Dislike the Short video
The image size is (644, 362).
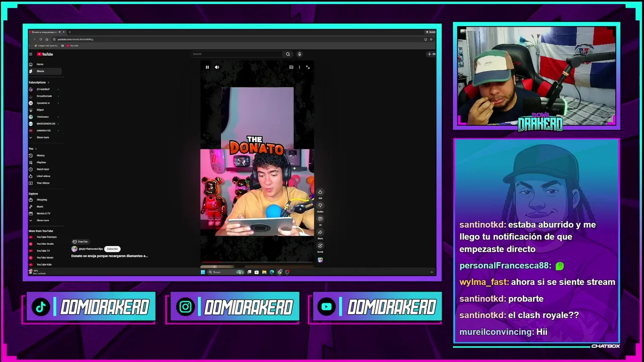coord(320,206)
